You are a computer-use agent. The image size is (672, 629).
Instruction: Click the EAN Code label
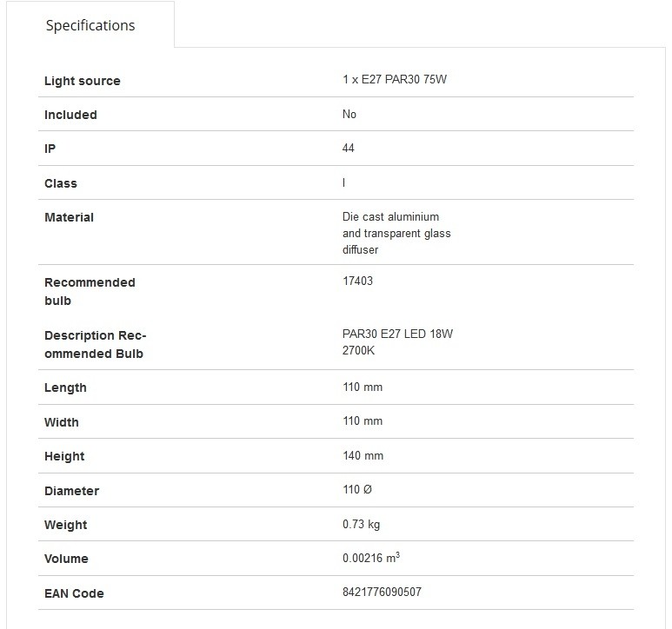click(x=74, y=593)
